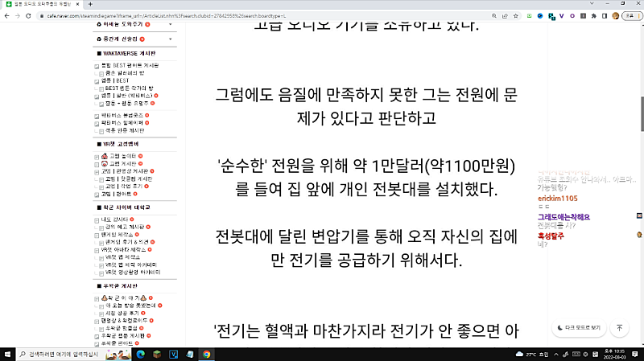Open 아 오늘 방송 못봤는데 board
This screenshot has width=644, height=361.
[130, 306]
